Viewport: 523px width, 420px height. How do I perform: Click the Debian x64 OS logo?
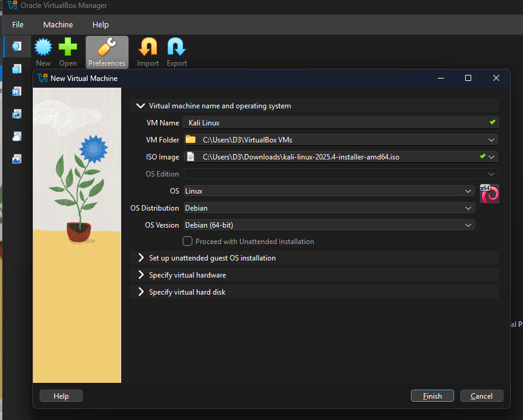(x=490, y=194)
